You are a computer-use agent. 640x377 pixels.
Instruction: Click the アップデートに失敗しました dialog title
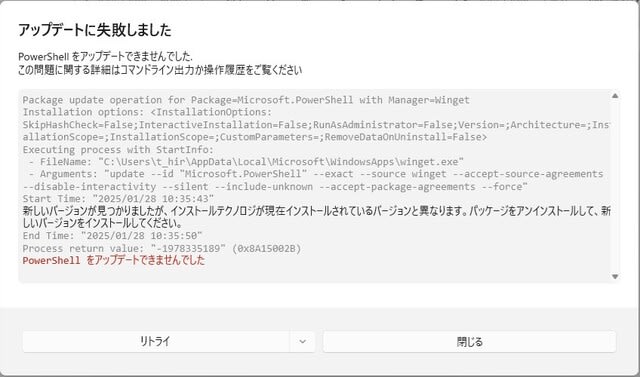click(x=95, y=30)
